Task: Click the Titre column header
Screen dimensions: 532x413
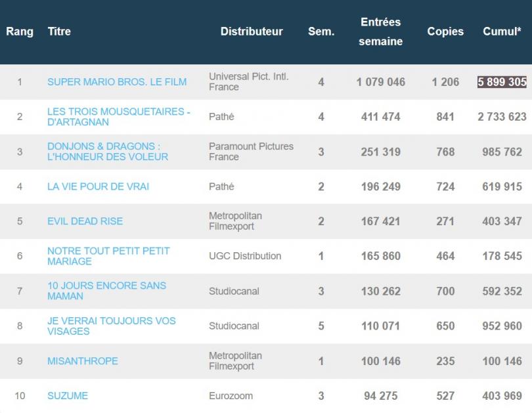Action: (x=59, y=32)
